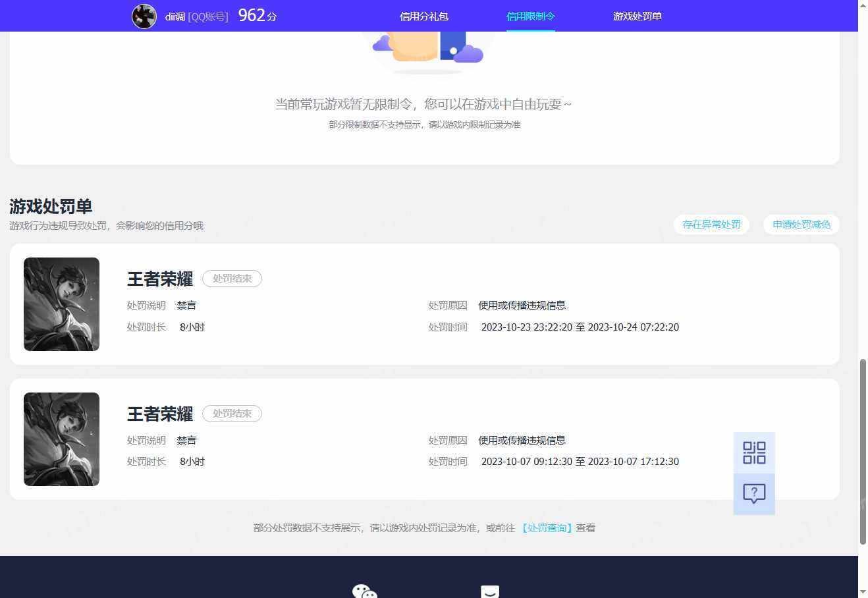Click the user avatar in header

(x=144, y=16)
